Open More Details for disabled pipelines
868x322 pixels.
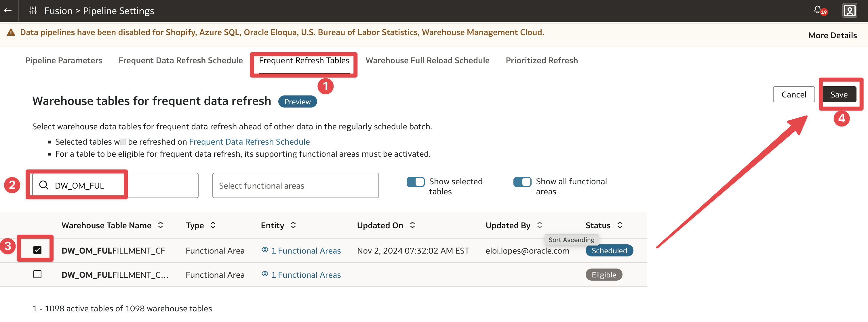(x=832, y=35)
